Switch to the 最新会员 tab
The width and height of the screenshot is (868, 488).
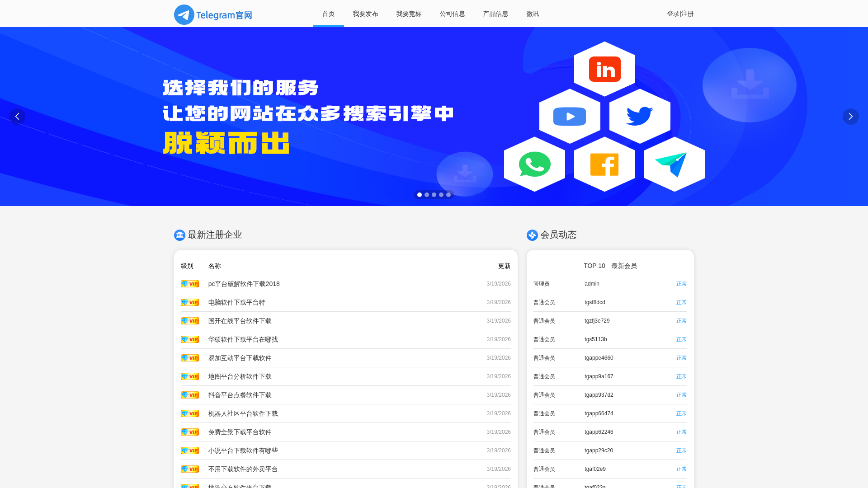click(624, 266)
